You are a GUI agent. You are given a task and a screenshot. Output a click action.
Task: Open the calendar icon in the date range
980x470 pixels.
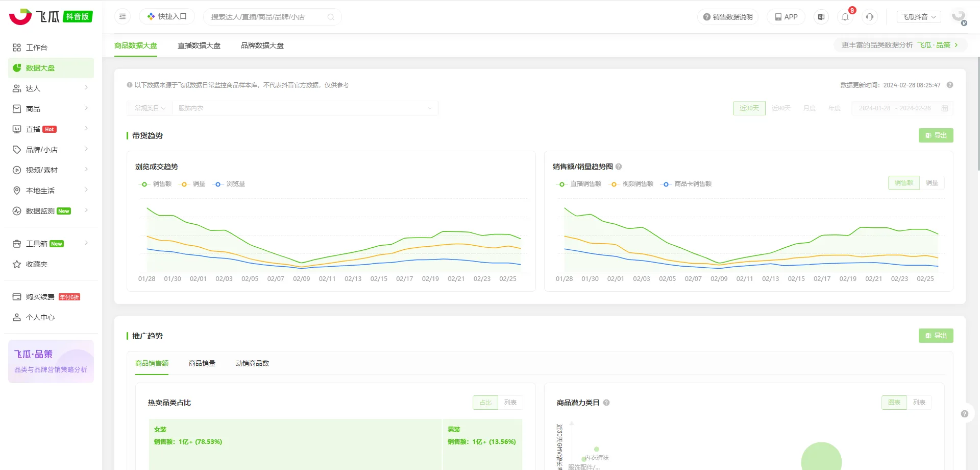[x=945, y=108]
